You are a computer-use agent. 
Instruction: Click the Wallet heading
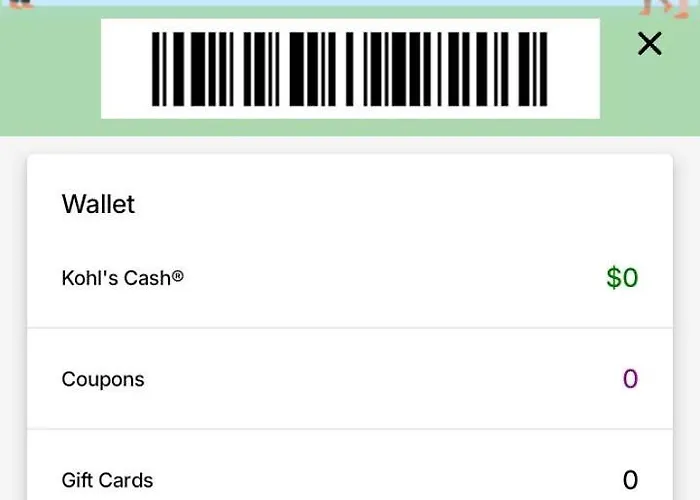pos(98,204)
